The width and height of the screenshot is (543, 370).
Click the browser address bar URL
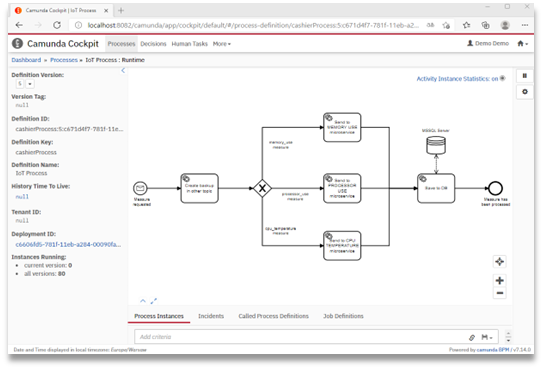[253, 25]
